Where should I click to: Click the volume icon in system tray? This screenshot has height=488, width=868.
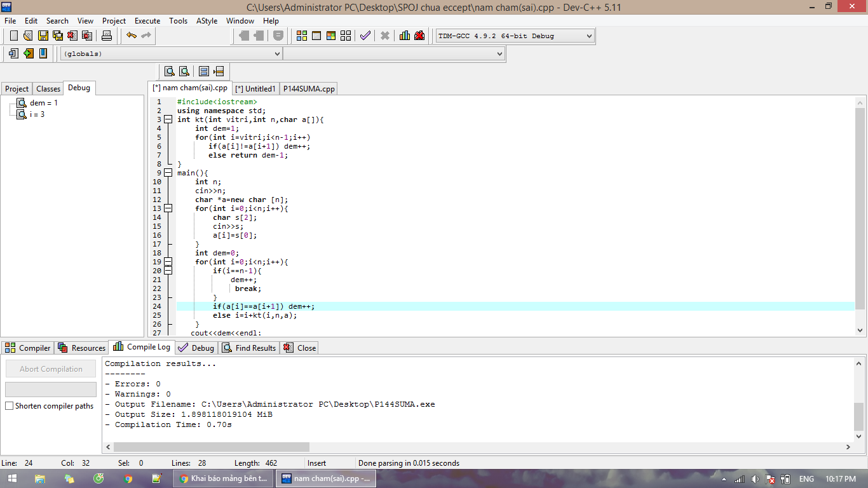click(x=755, y=479)
